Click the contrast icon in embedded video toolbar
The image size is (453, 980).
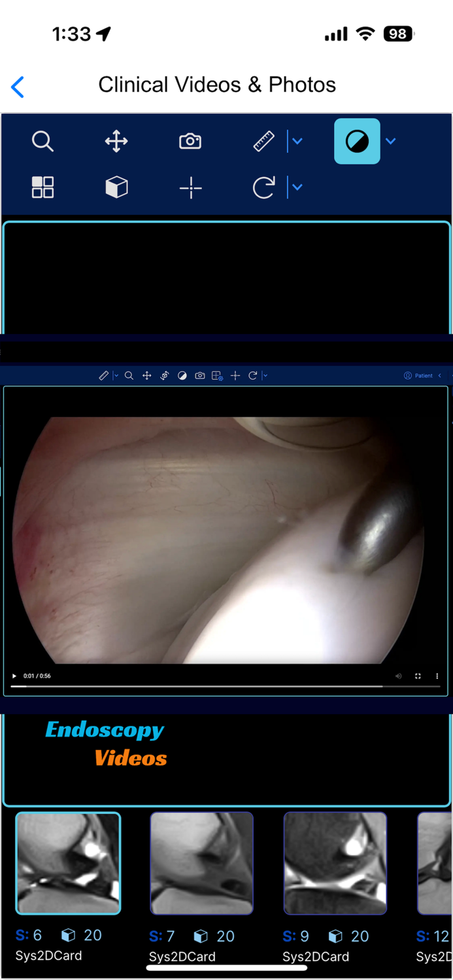click(182, 376)
